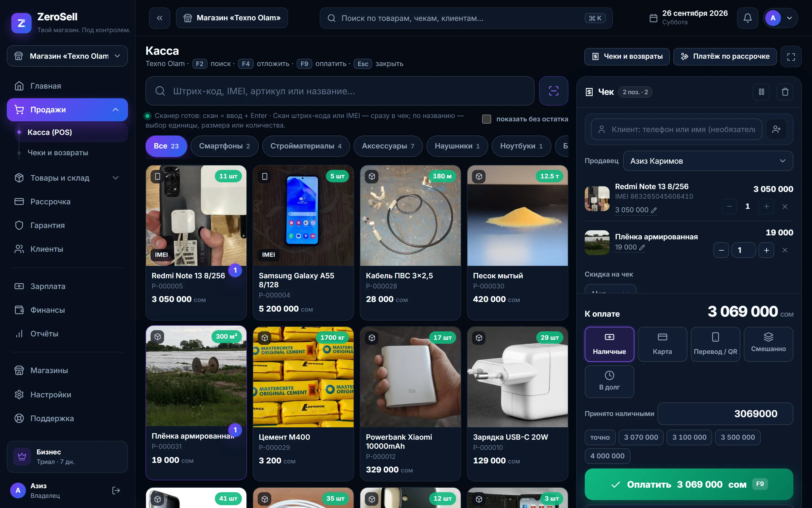
Task: Filter by Смартфоны category
Action: coord(224,146)
